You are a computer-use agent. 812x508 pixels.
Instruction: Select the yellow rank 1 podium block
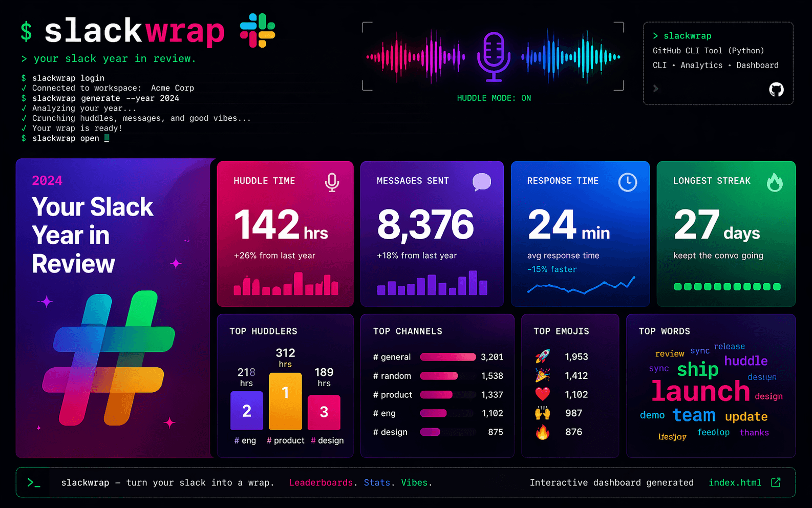pyautogui.click(x=286, y=401)
